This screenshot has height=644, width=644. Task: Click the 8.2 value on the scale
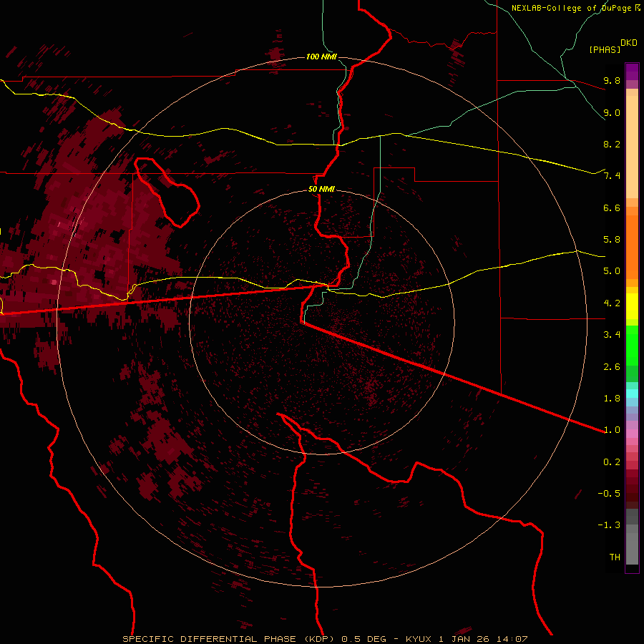[x=612, y=144]
